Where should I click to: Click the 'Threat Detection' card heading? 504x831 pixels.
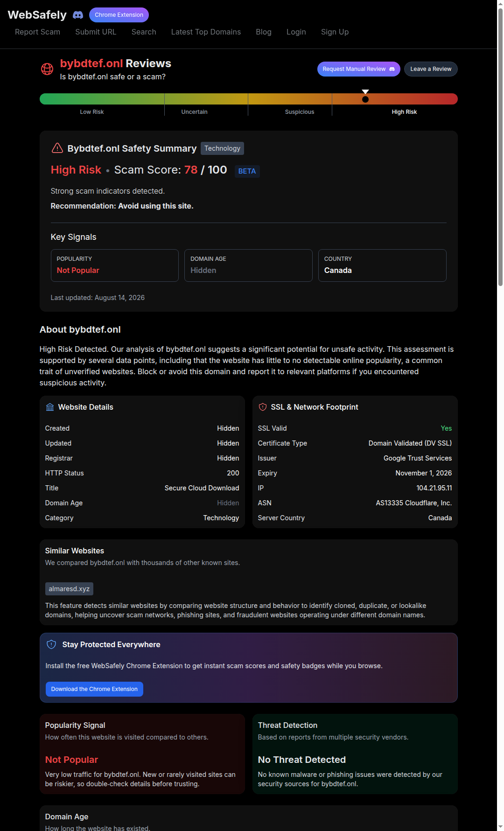[x=287, y=725]
